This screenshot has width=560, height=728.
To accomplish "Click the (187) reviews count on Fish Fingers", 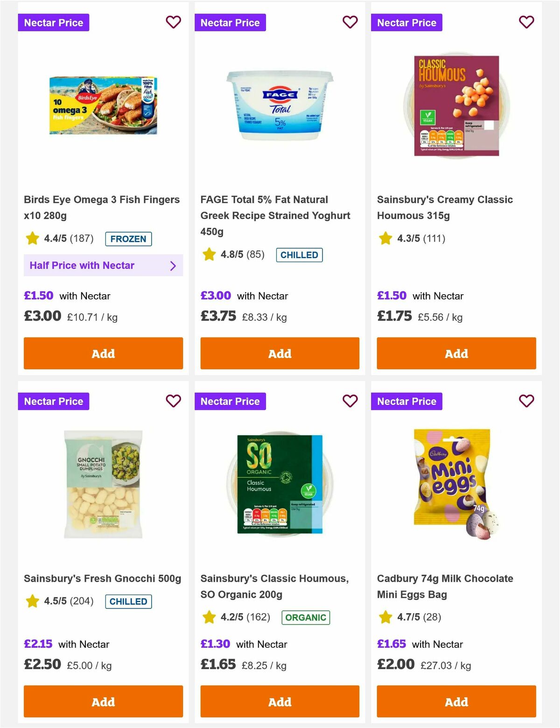I will point(81,238).
